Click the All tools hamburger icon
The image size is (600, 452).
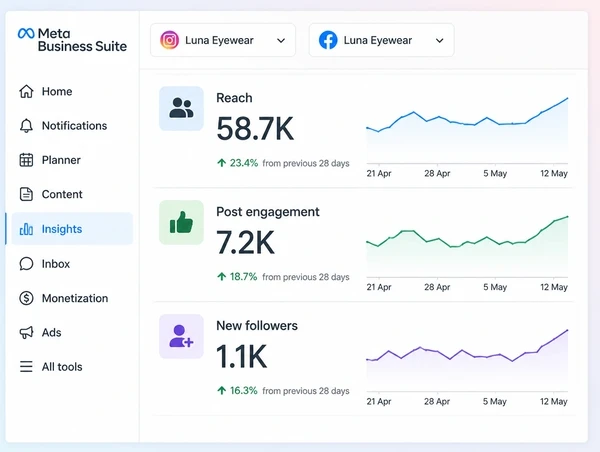26,367
